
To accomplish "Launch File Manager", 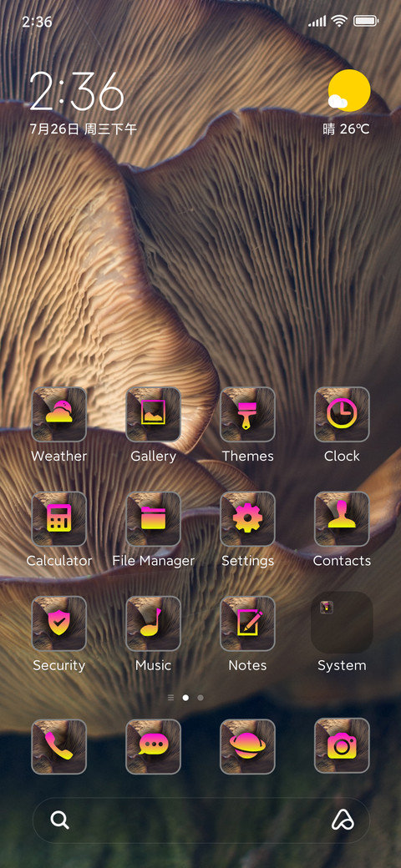I will (x=154, y=518).
